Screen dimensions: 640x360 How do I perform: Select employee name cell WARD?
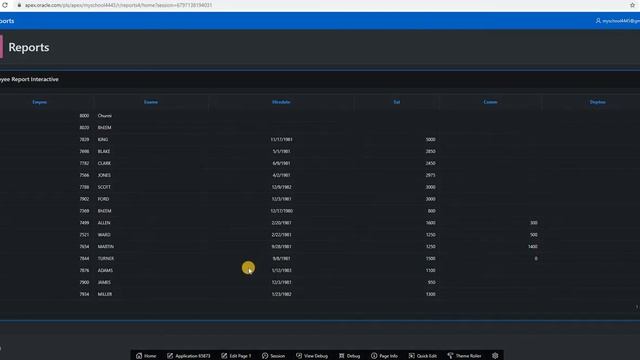[104, 235]
